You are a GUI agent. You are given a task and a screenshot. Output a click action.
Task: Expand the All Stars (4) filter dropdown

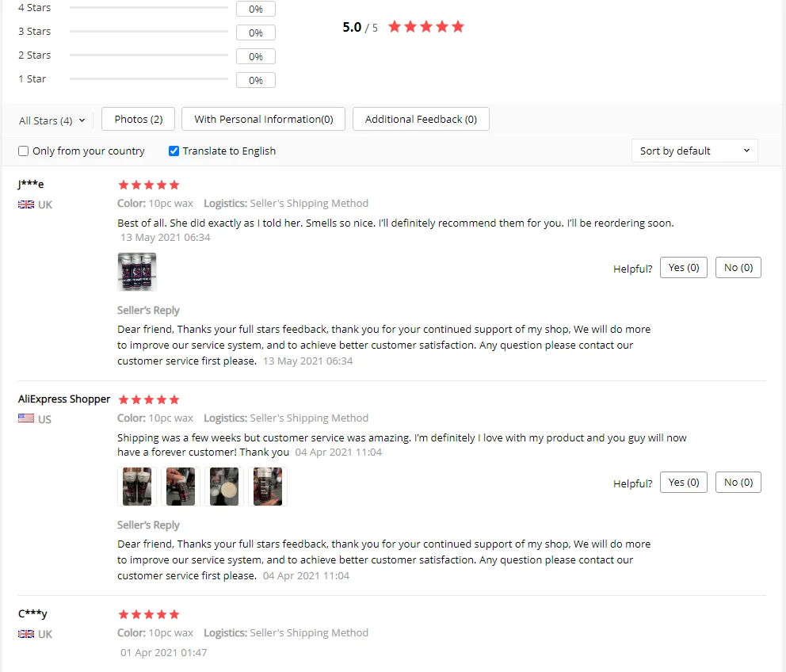pos(52,120)
